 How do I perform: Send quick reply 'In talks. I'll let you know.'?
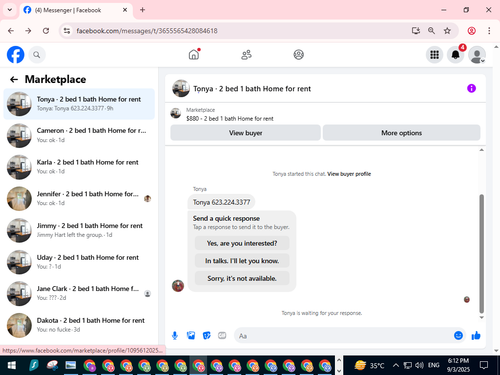click(242, 261)
